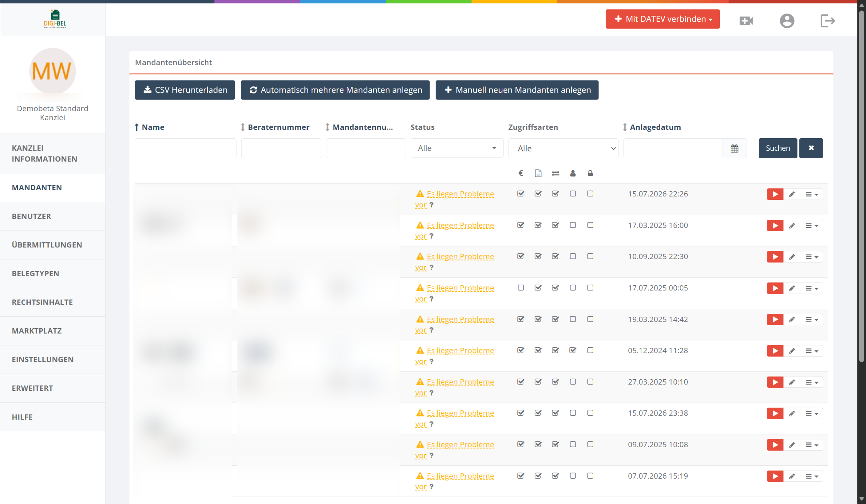Edit pencil for row dated 19.03.2025 14:42

tap(792, 319)
